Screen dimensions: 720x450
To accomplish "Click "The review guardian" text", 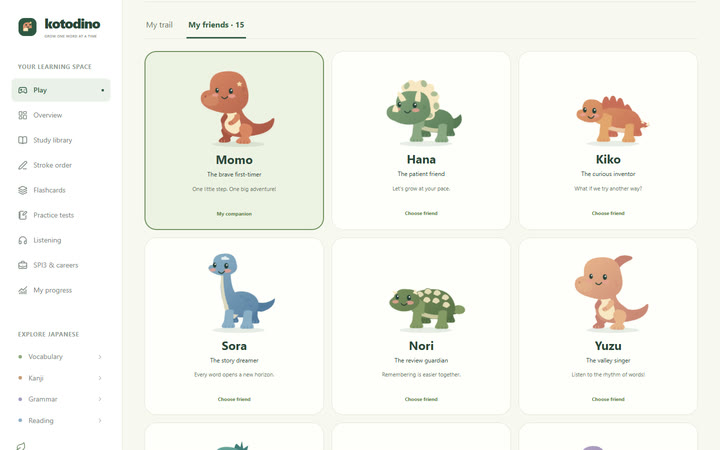I will pyautogui.click(x=421, y=360).
